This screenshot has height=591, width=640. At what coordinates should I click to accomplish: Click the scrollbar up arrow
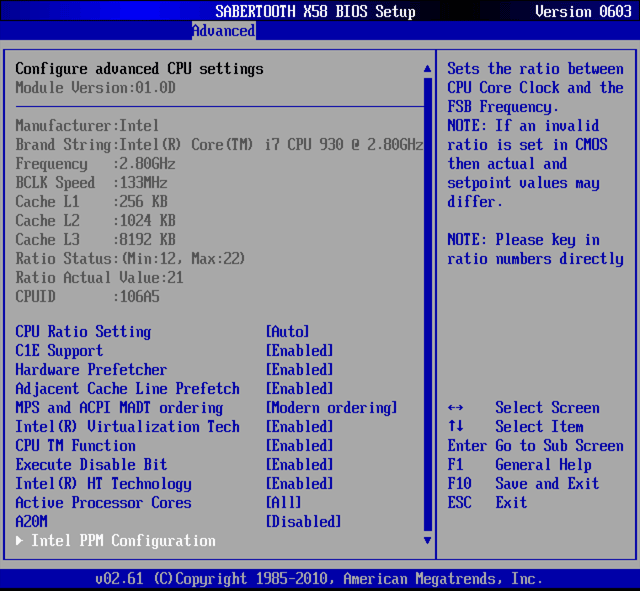(427, 69)
